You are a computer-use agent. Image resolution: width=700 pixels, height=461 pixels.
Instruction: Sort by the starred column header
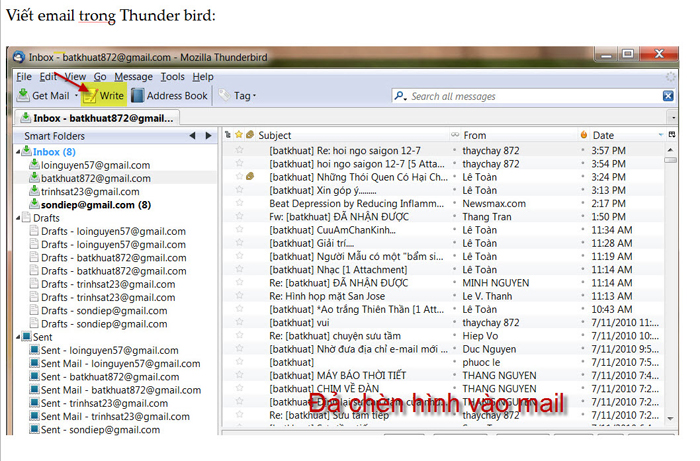pyautogui.click(x=239, y=135)
